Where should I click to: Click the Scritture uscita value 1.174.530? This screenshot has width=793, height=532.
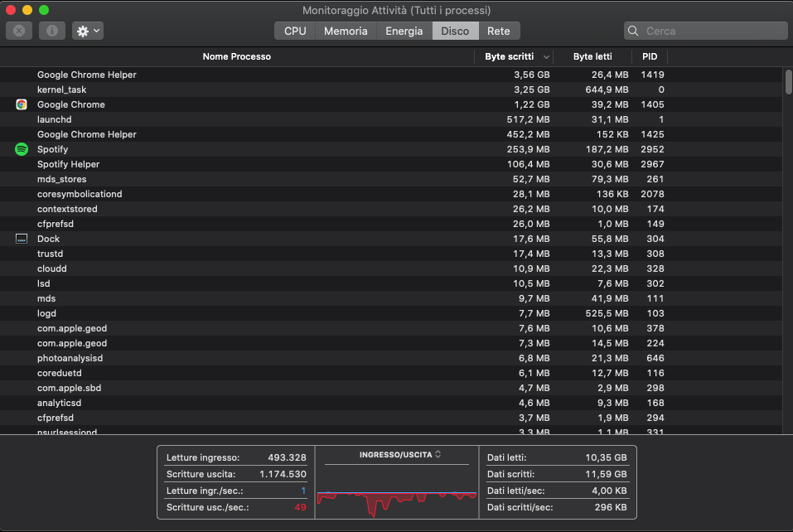coord(283,474)
